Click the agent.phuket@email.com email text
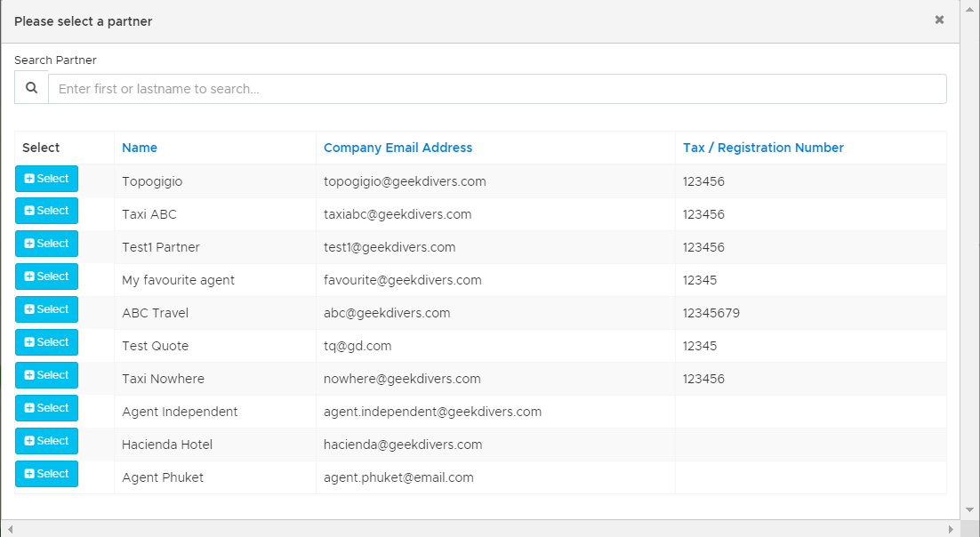 tap(398, 477)
